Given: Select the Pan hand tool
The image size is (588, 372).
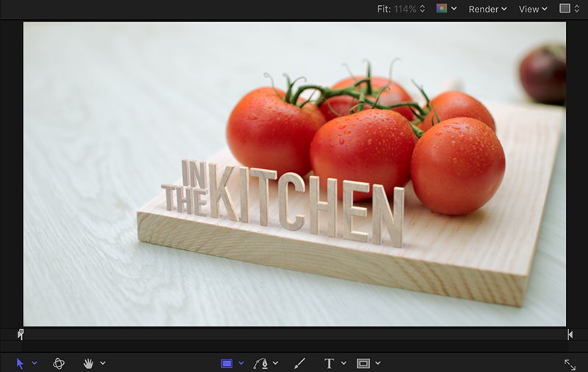Looking at the screenshot, I should (88, 363).
